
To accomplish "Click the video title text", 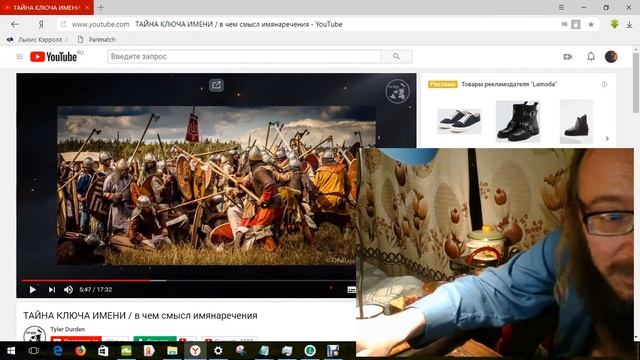I will pyautogui.click(x=140, y=316).
